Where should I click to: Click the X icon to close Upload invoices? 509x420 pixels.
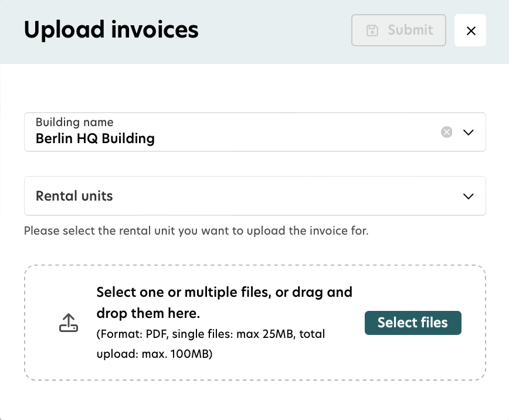coord(470,30)
